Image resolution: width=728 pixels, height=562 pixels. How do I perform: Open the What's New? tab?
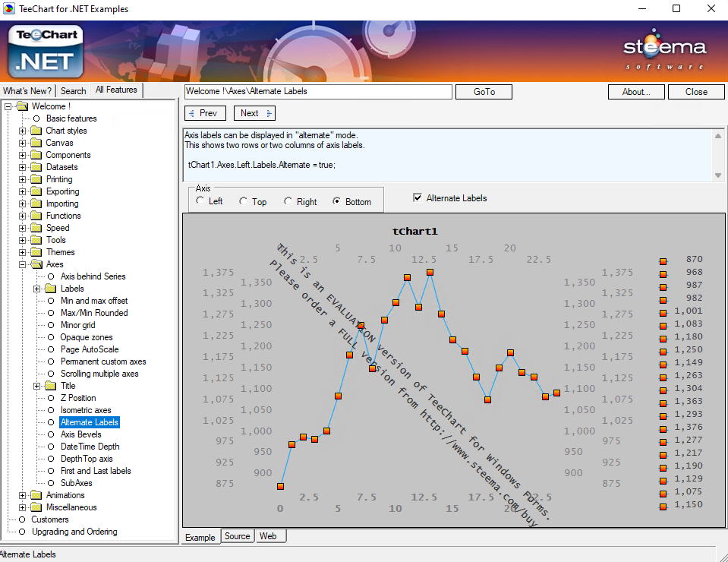point(27,91)
